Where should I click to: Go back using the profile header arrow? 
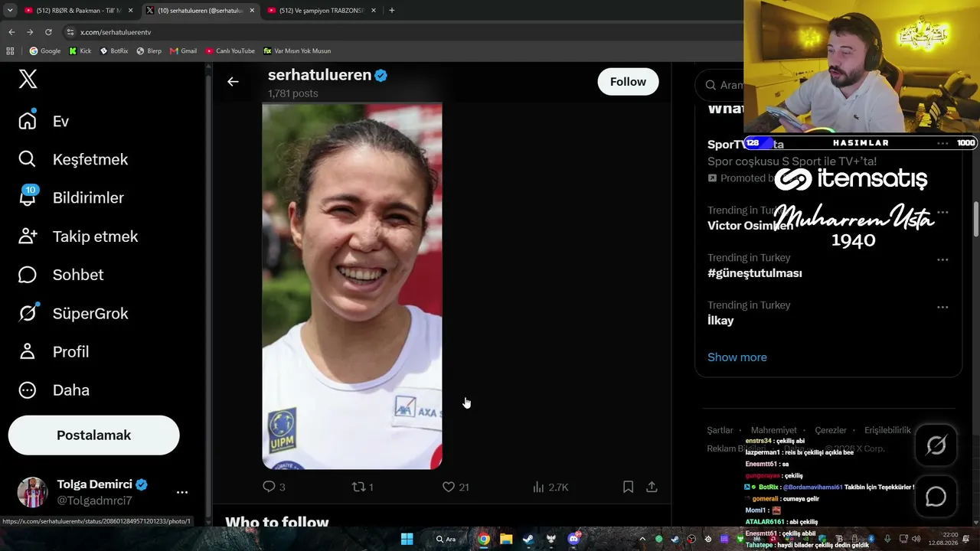pos(233,82)
